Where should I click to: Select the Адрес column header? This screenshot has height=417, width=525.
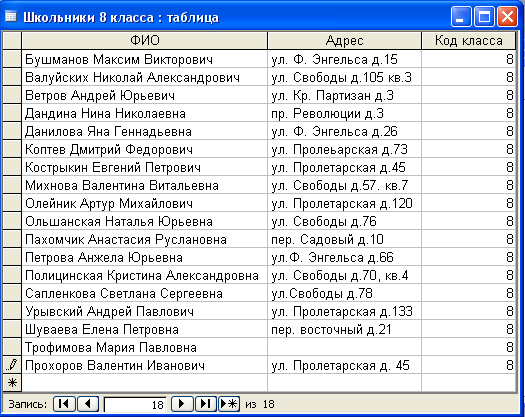point(344,41)
